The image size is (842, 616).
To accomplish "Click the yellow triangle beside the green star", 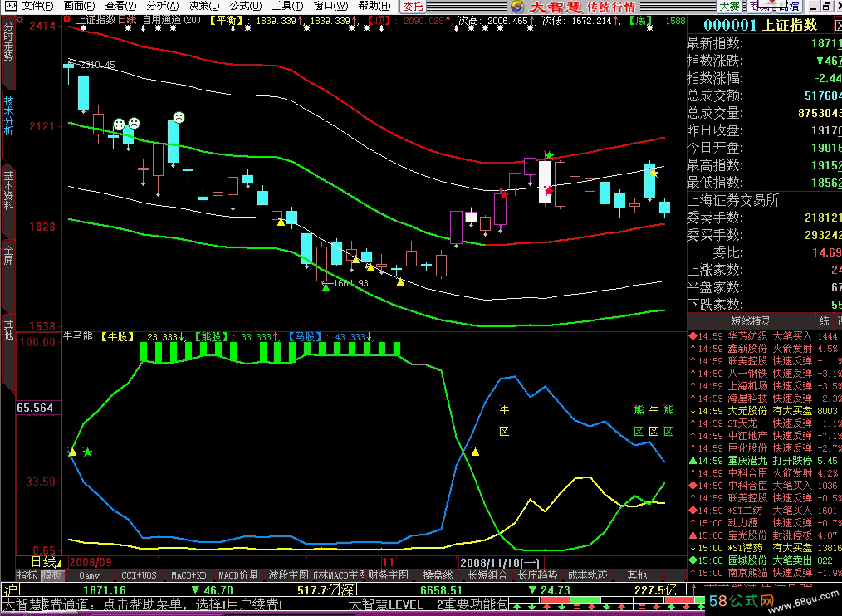I will 72,452.
